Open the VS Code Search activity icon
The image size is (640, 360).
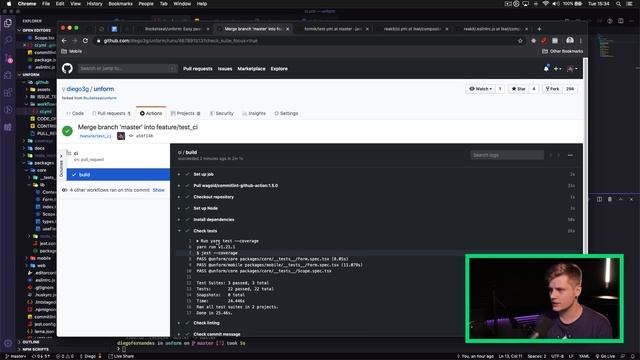(8, 40)
